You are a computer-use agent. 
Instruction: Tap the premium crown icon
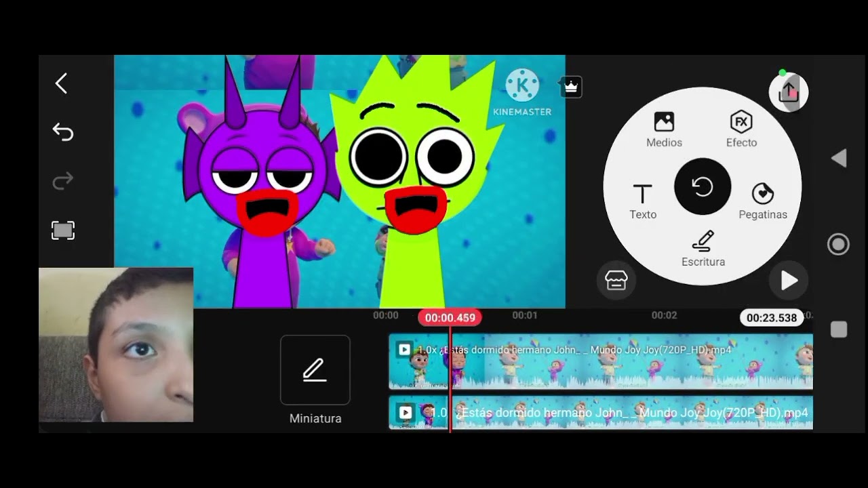[571, 87]
